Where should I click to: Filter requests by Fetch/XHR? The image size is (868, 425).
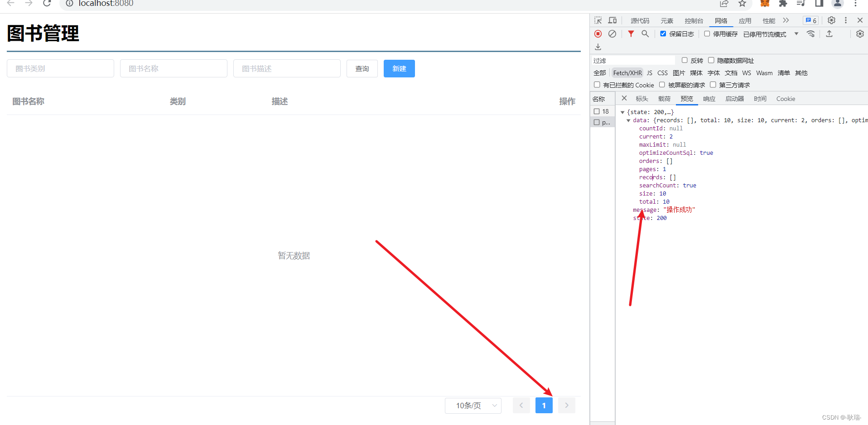coord(627,73)
